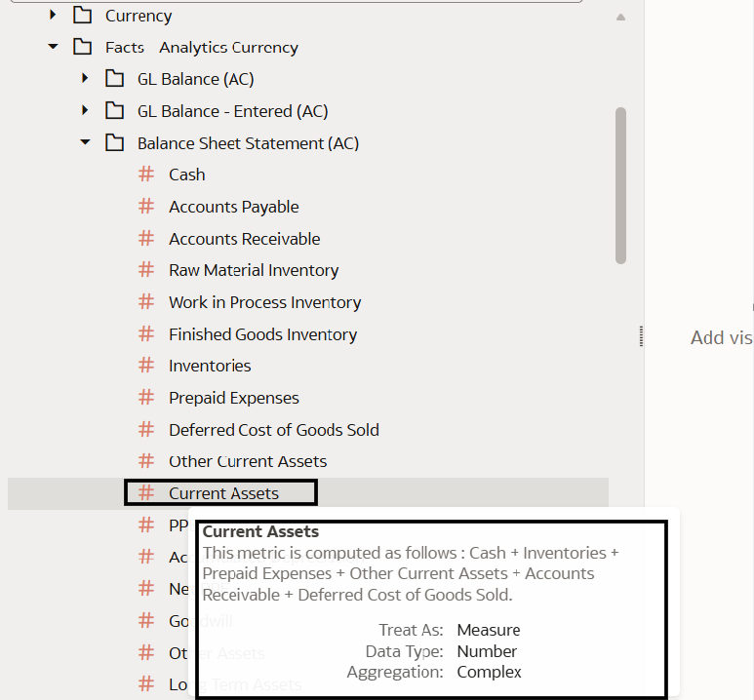Expand the Currency folder arrow

[53, 16]
